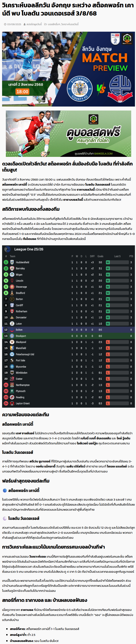Click the author user icon
The width and height of the screenshot is (136, 644).
(25, 24)
